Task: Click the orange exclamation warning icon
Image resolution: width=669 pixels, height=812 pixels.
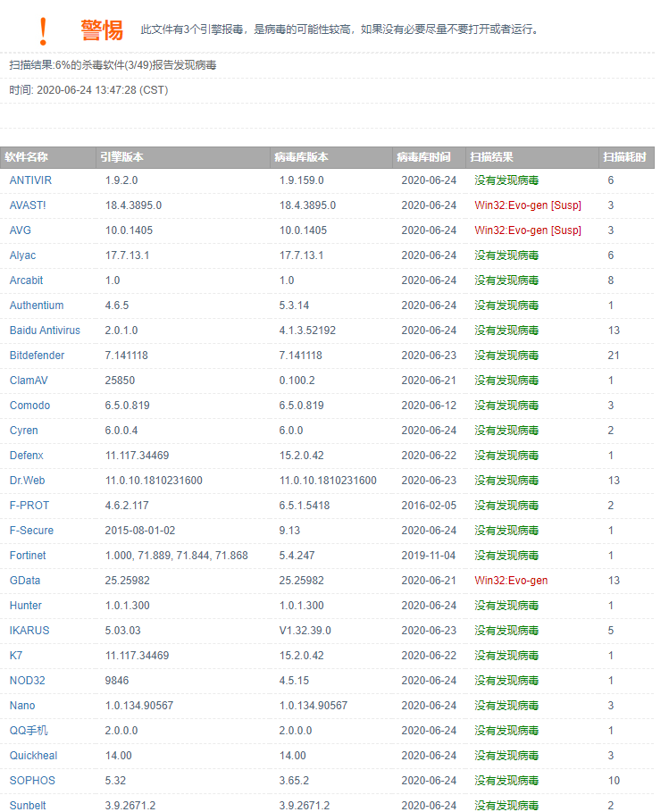Action: (44, 31)
